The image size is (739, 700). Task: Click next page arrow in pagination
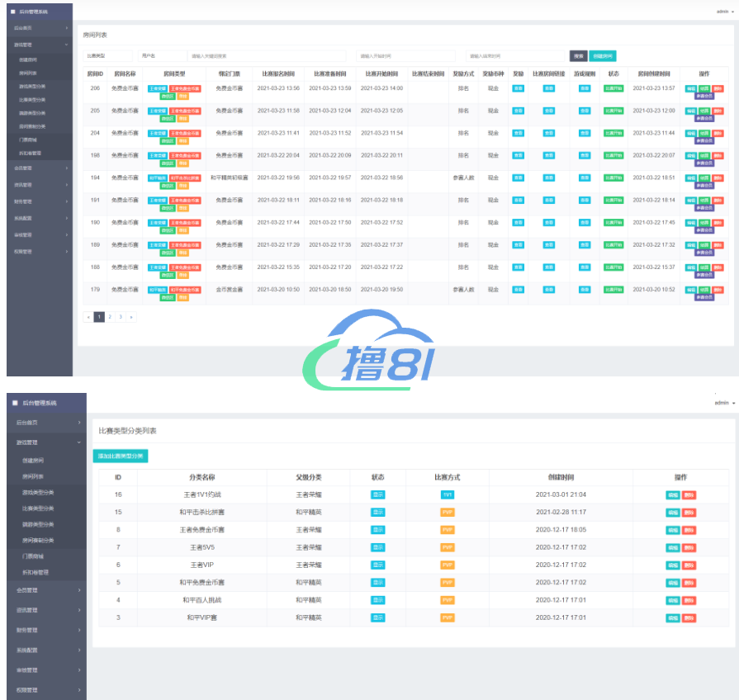click(130, 317)
